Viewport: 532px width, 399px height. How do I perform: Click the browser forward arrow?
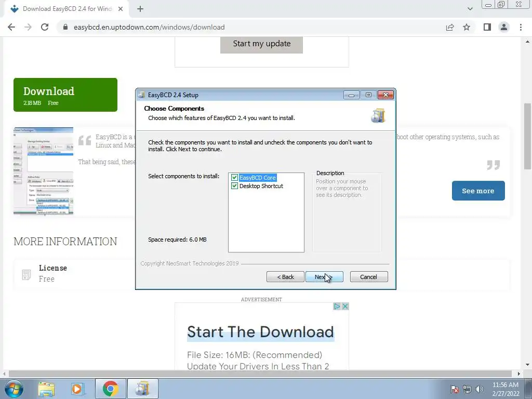click(x=28, y=27)
